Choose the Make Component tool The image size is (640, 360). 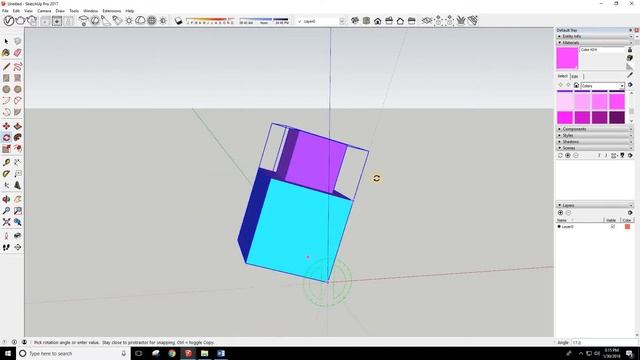[x=18, y=41]
